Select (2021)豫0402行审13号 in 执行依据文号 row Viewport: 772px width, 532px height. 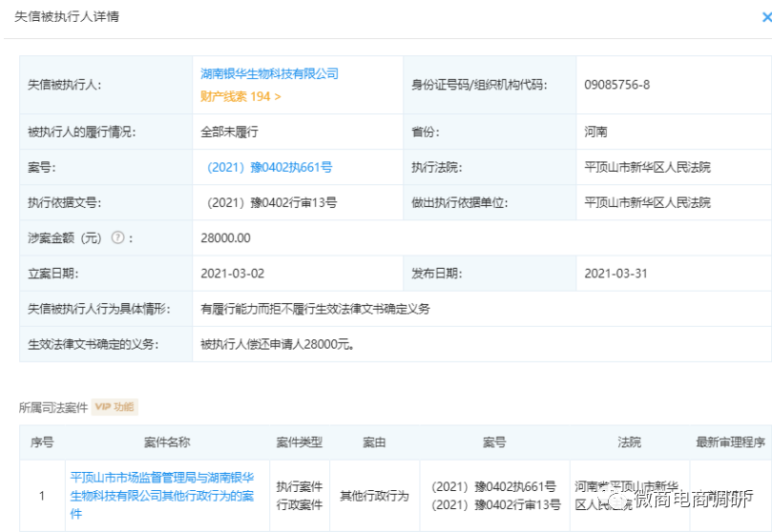click(271, 202)
